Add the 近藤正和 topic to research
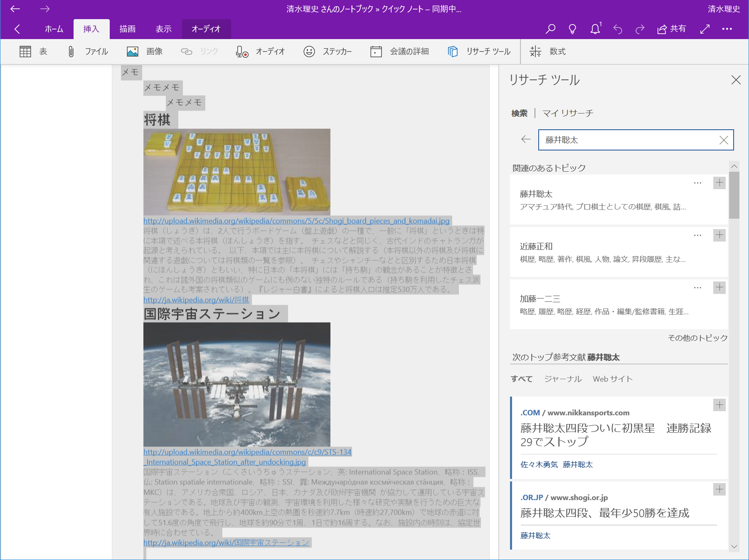This screenshot has height=560, width=749. click(719, 235)
